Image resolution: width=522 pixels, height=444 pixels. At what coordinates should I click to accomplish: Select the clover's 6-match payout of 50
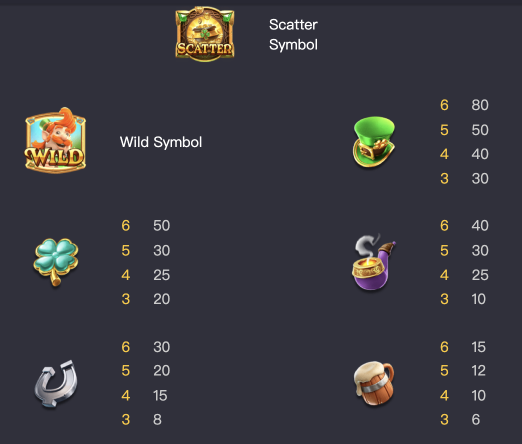click(x=162, y=226)
